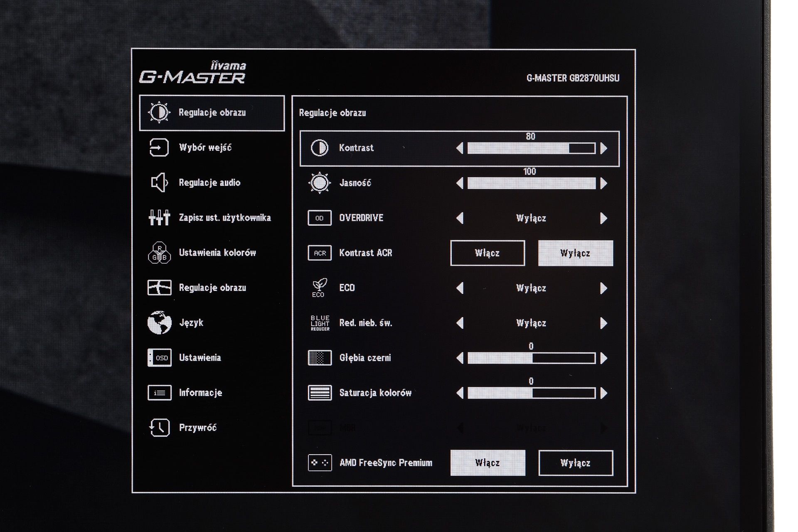Viewport: 798px width, 532px height.
Task: Switch OVERDRIVE to next option
Action: click(x=604, y=218)
